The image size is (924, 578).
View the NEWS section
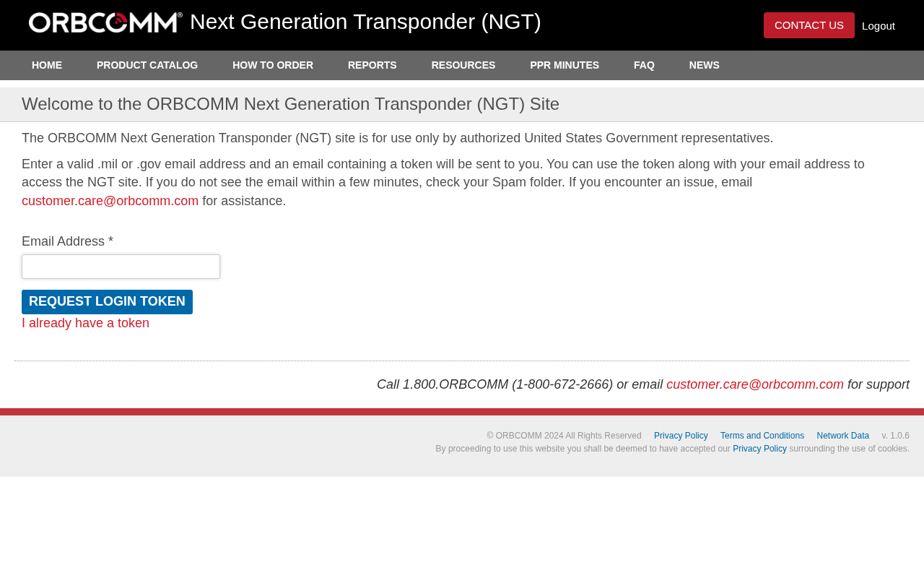pyautogui.click(x=705, y=65)
